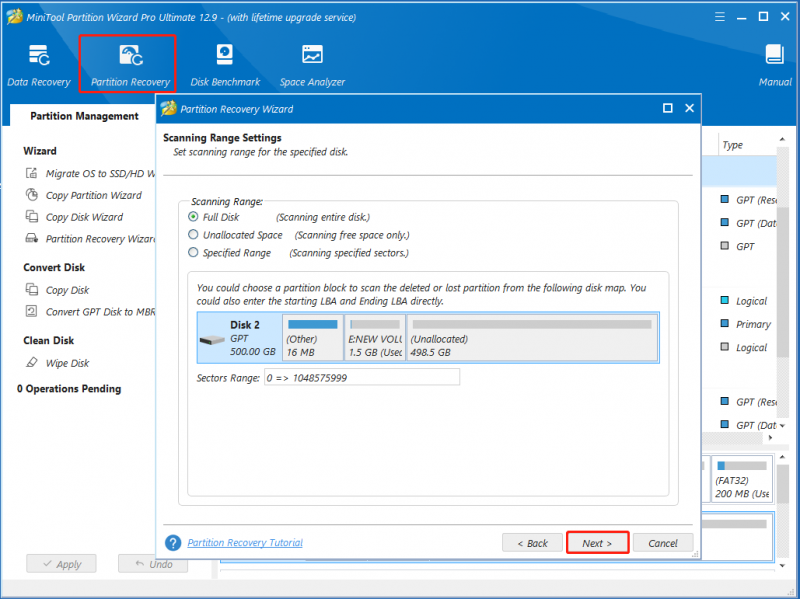Open the hamburger menu in title bar

[x=719, y=17]
